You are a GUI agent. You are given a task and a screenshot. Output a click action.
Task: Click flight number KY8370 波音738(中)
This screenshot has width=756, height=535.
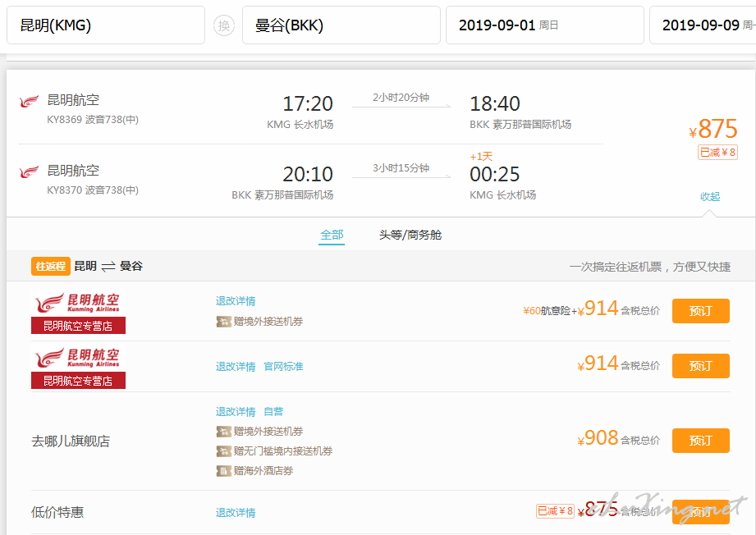93,190
